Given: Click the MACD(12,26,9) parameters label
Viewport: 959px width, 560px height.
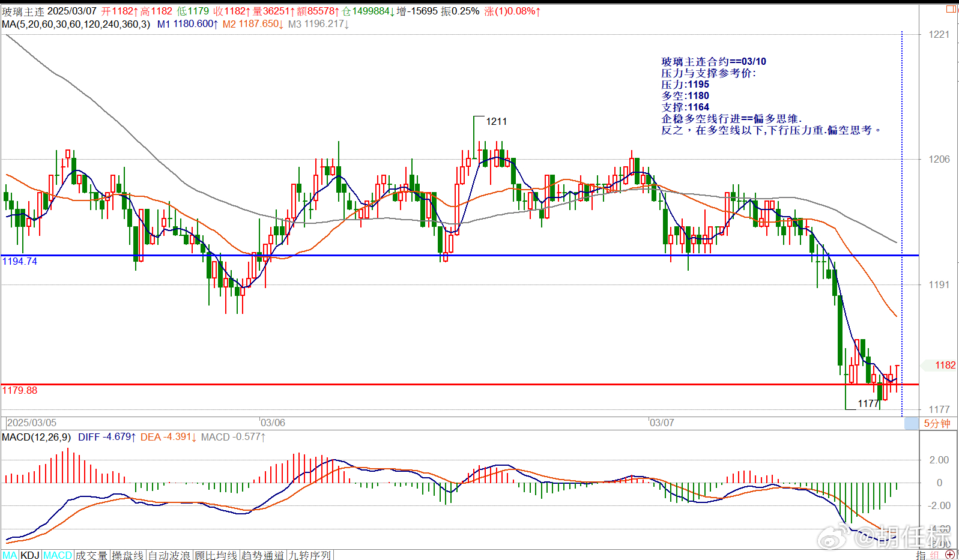Looking at the screenshot, I should (36, 437).
